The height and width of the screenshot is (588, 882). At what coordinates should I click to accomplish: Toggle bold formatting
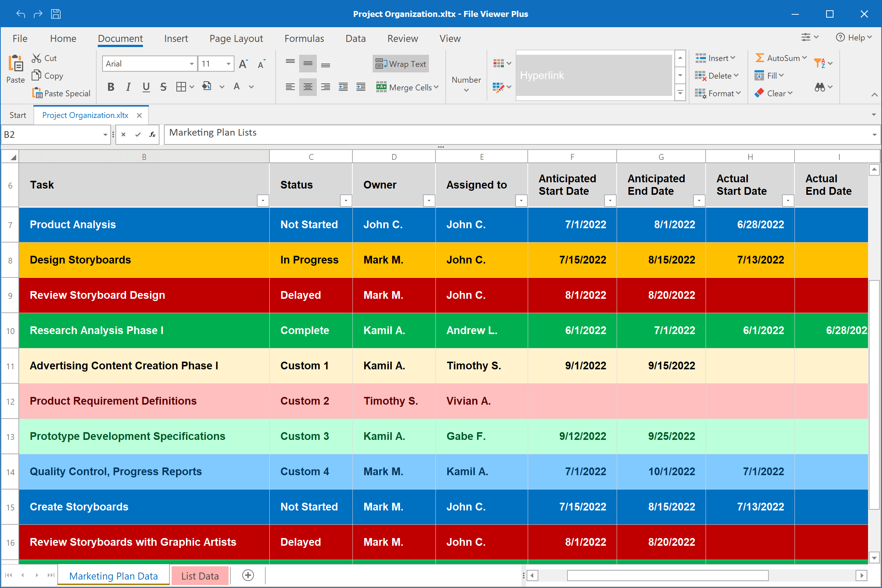pos(111,87)
